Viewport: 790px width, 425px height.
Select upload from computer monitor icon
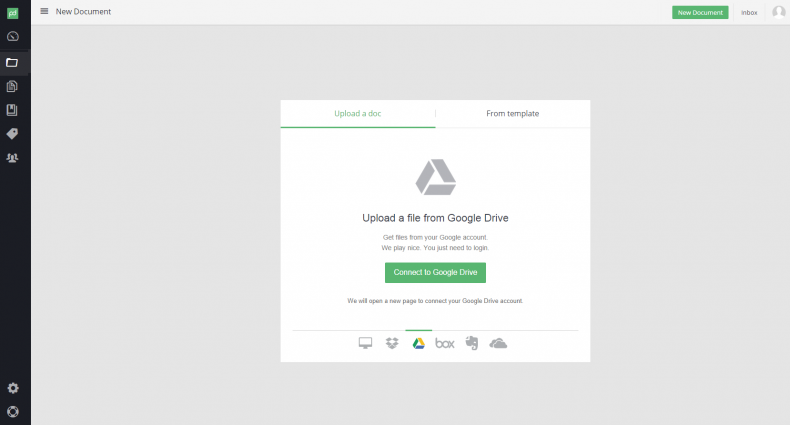coord(366,343)
